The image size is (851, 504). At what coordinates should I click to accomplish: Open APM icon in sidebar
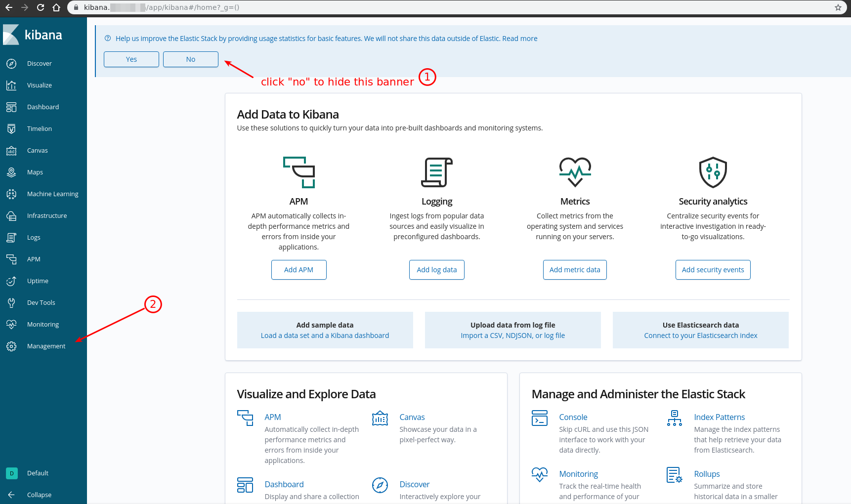11,259
